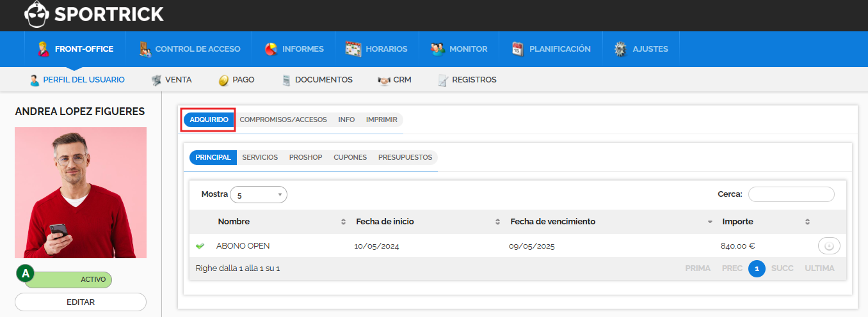Click the 10/05/2024 start date cell
This screenshot has height=317, width=868.
pos(376,246)
